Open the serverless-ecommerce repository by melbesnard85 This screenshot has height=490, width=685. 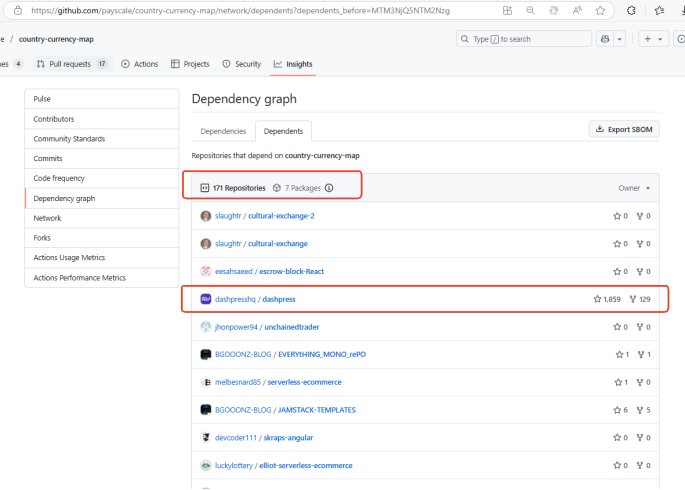click(x=304, y=382)
